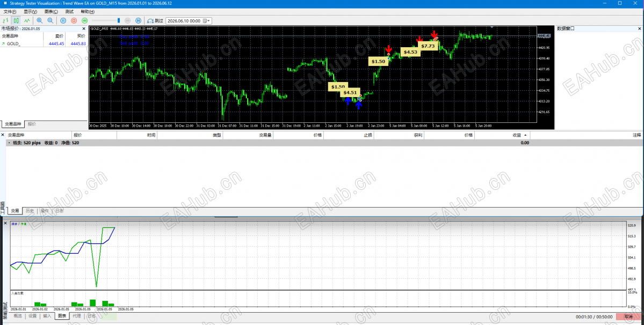Image resolution: width=644 pixels, height=325 pixels.
Task: Switch to the 历史 tab in toolbox
Action: [x=30, y=211]
